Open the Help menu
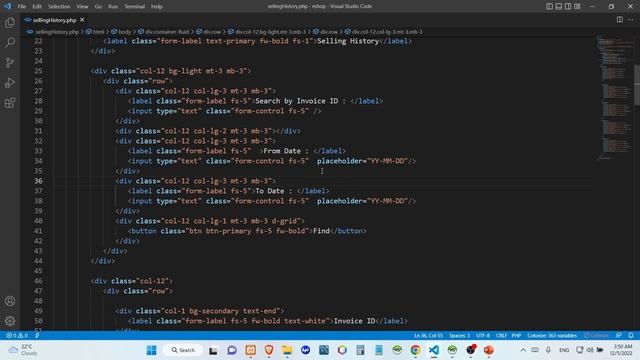 (157, 7)
